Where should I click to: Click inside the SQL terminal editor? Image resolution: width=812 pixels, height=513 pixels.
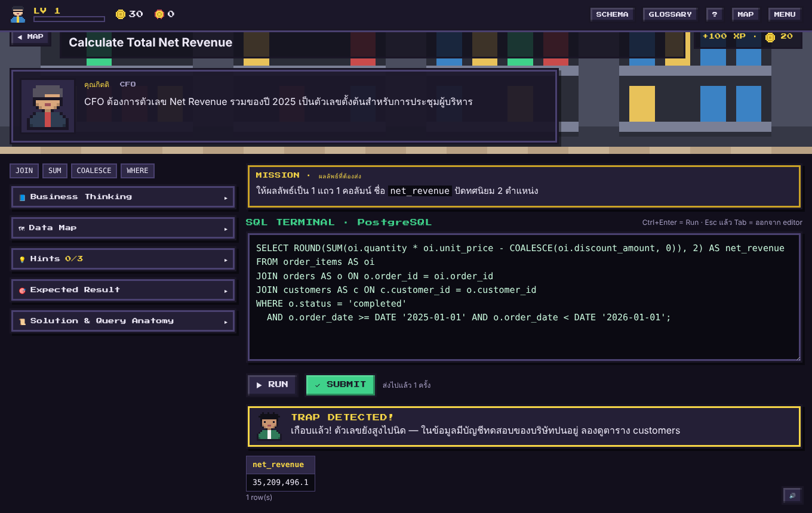tap(524, 297)
